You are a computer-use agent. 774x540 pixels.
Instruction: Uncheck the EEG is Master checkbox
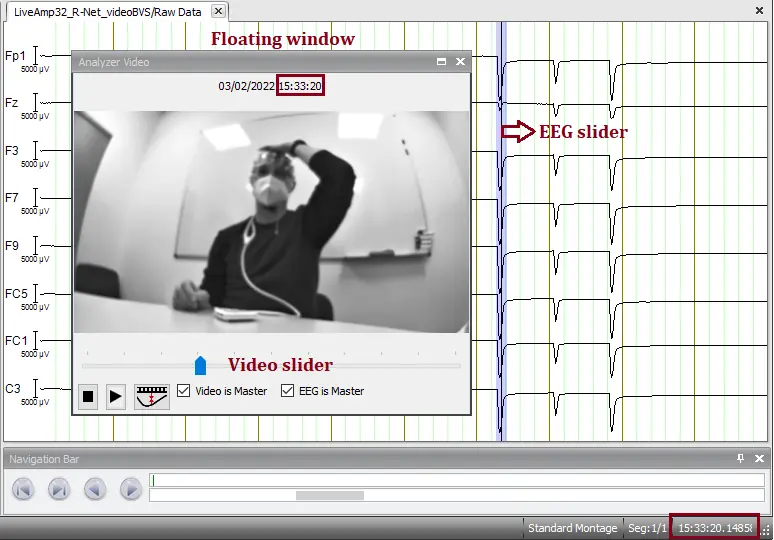288,391
